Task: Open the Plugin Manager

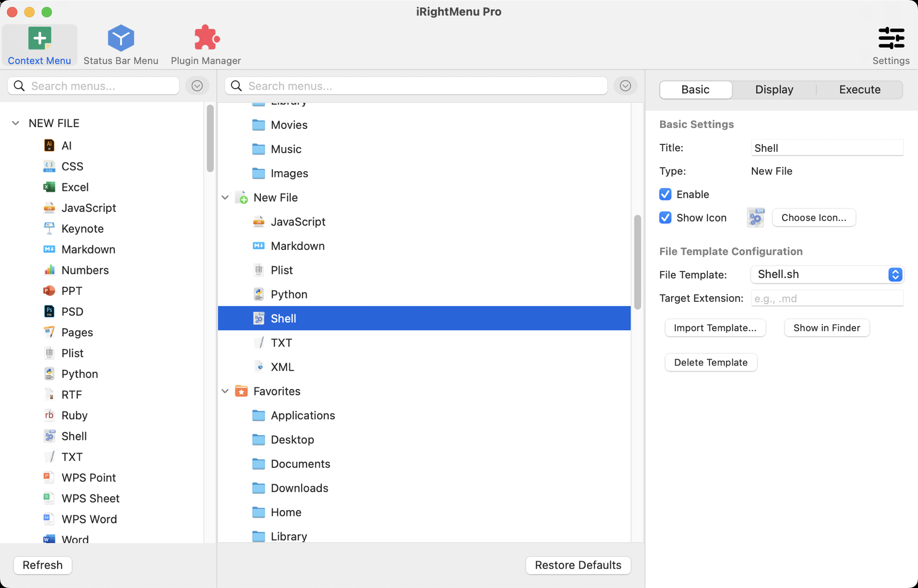Action: click(206, 45)
